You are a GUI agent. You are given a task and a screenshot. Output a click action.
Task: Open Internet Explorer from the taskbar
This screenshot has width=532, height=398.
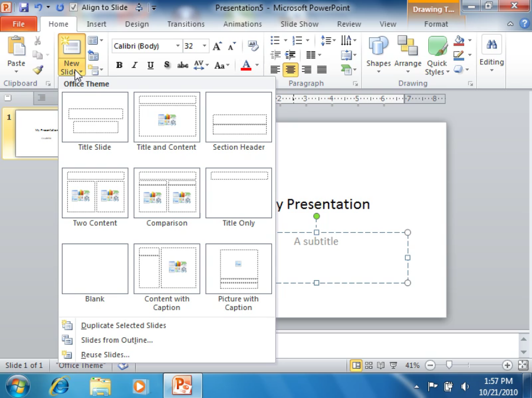[60, 386]
